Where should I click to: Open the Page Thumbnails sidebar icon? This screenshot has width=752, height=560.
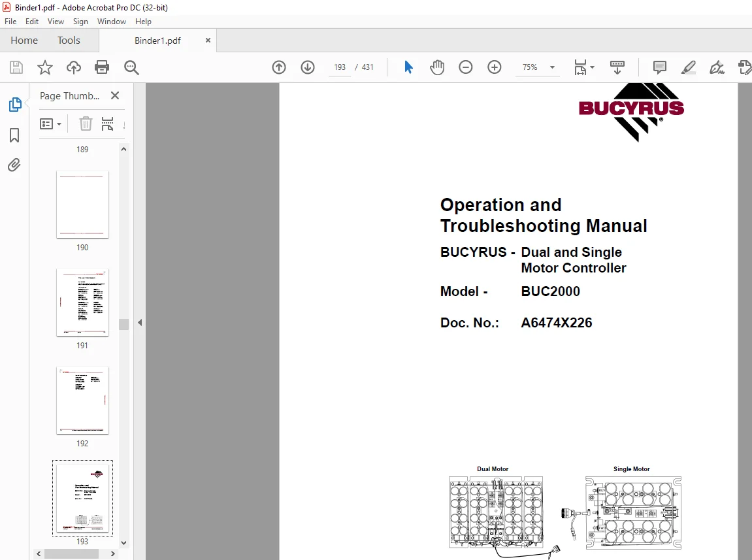15,105
